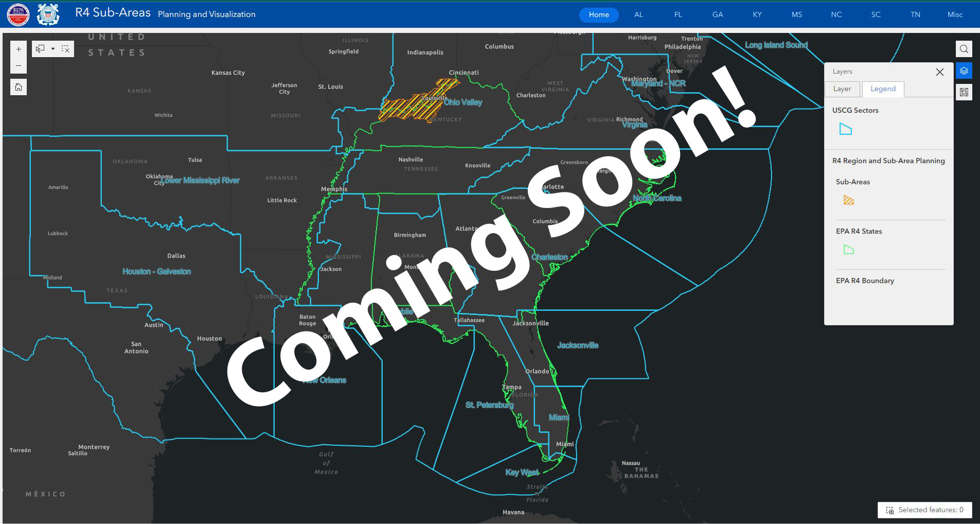980x524 pixels.
Task: Zoom out on the map
Action: click(19, 65)
